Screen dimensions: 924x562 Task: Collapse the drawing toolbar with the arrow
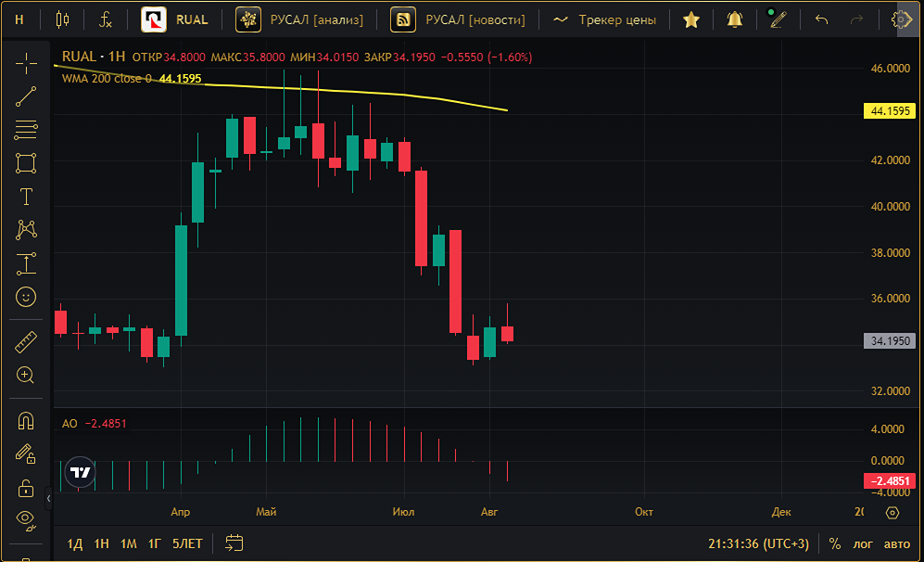click(x=48, y=499)
